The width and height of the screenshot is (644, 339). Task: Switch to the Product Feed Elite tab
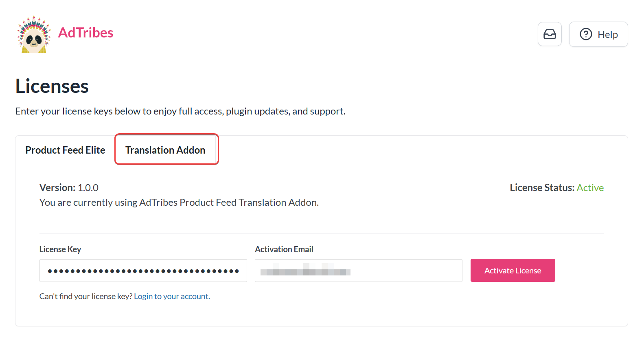click(x=65, y=150)
